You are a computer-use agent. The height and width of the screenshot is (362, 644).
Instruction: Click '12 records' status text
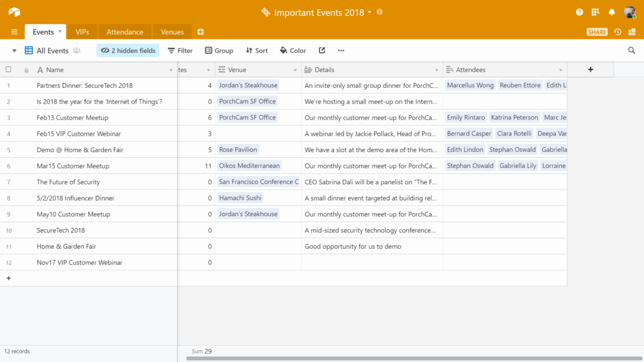point(17,351)
